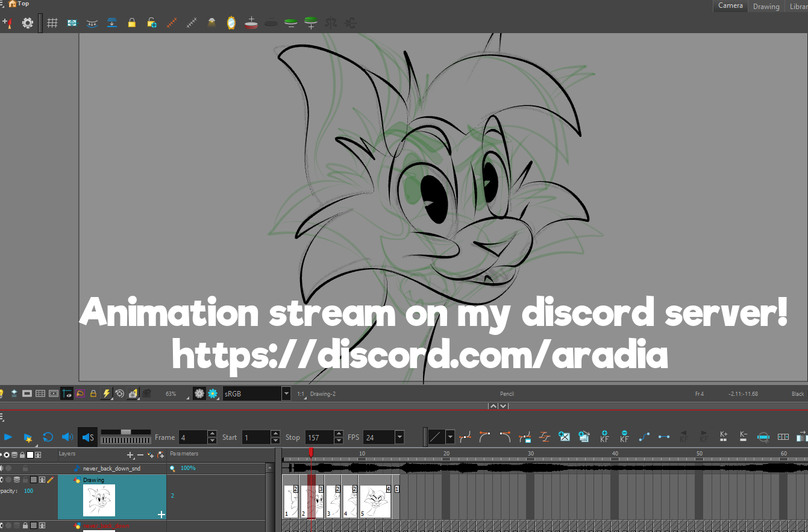Click the lightning bolt icon in view bar
This screenshot has width=808, height=532.
107,393
